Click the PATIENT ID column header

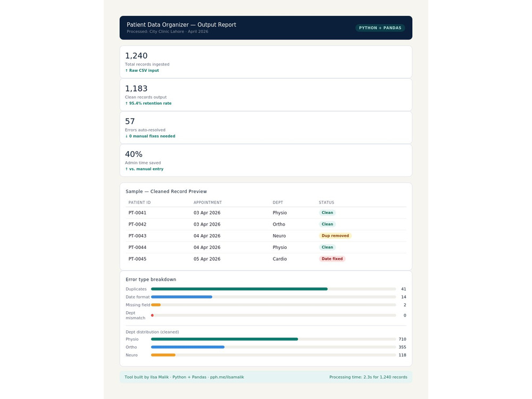click(x=139, y=203)
